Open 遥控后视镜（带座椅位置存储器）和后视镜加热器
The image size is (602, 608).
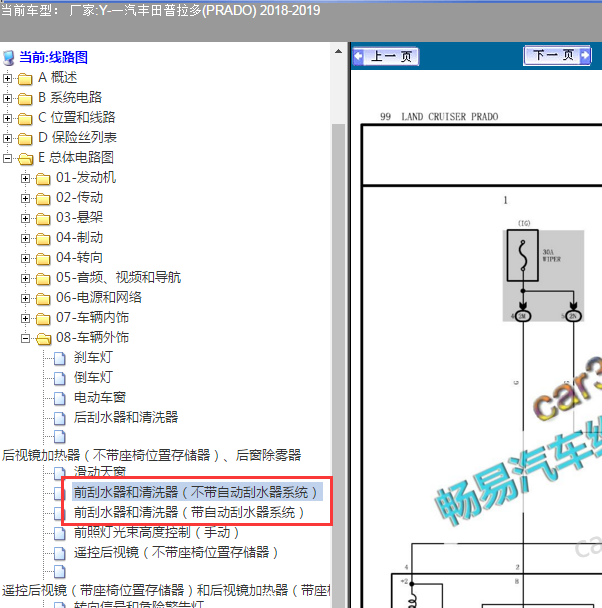pyautogui.click(x=166, y=590)
